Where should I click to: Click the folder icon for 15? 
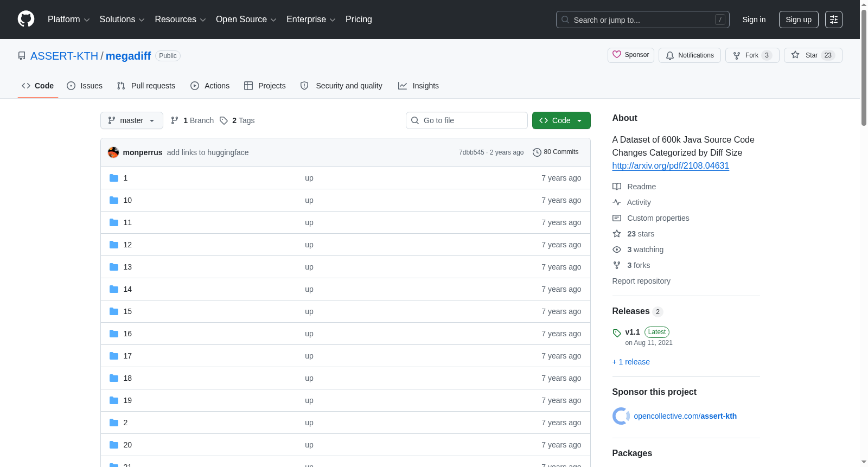114,311
